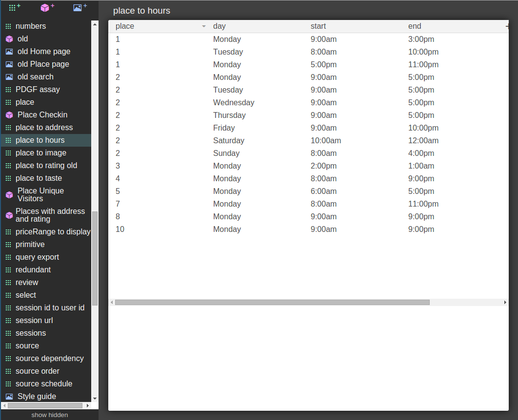Click the image icon beside Style guide
The width and height of the screenshot is (518, 420).
pyautogui.click(x=9, y=397)
